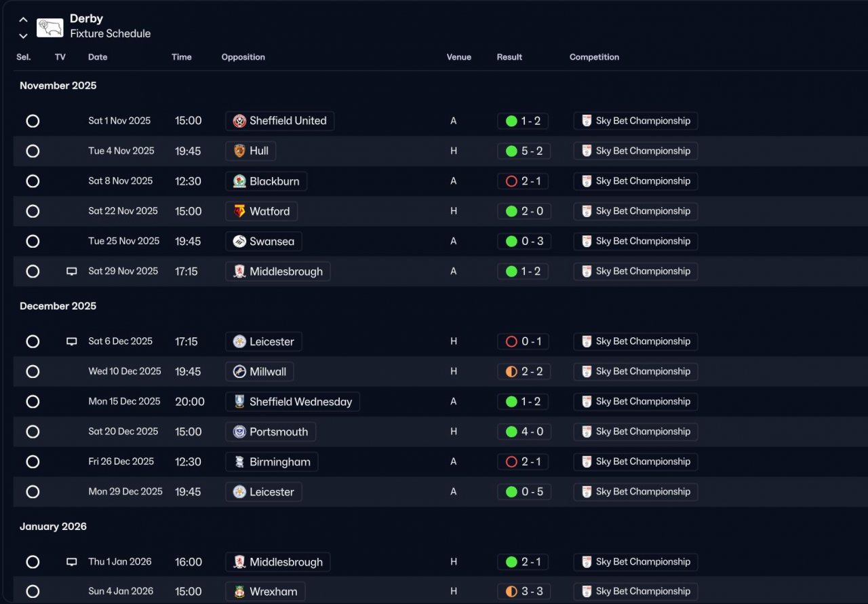Select the Blackburn fixture radio circle
Screen dimensions: 868x604
pyautogui.click(x=33, y=181)
